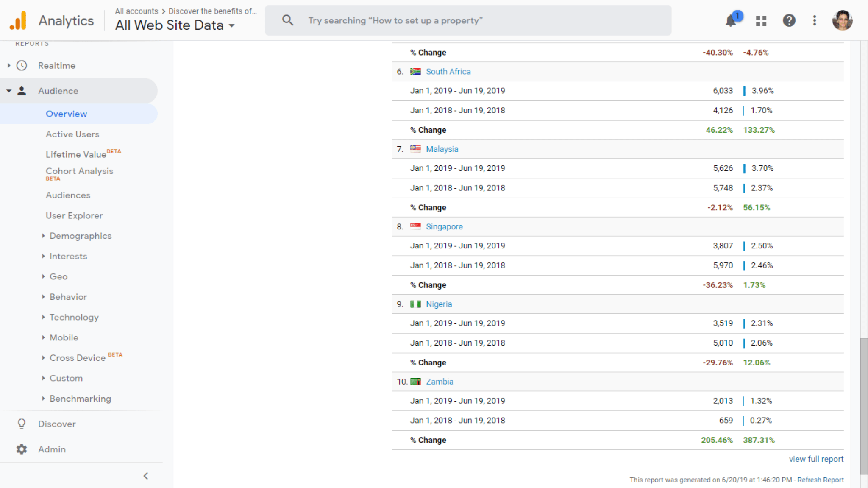Click the Nigeria flag icon

point(415,304)
